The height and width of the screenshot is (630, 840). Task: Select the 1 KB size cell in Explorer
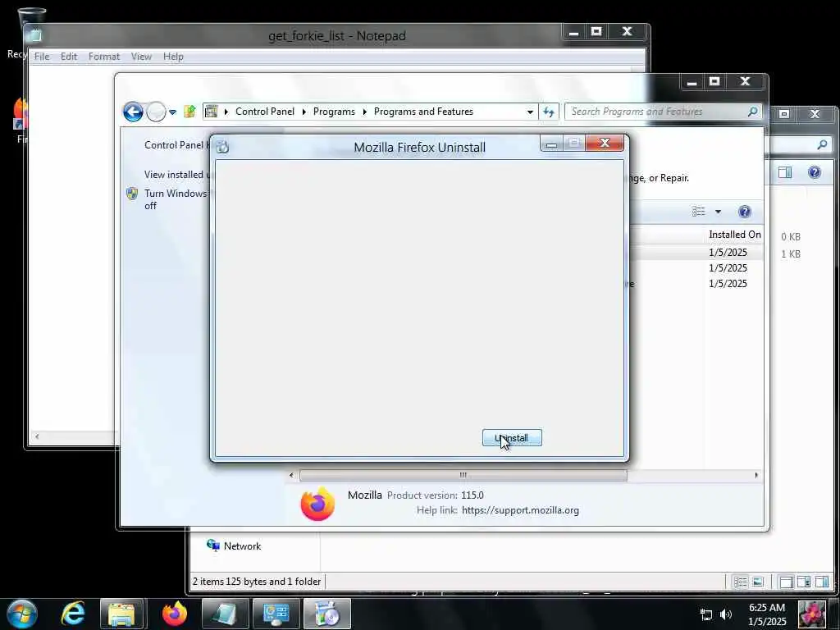pos(790,254)
